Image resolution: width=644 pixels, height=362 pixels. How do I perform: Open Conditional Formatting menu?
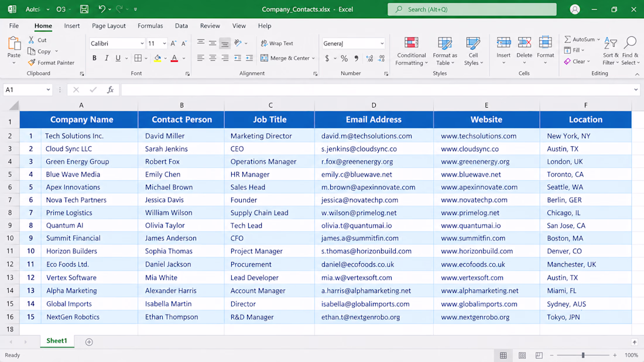click(411, 51)
